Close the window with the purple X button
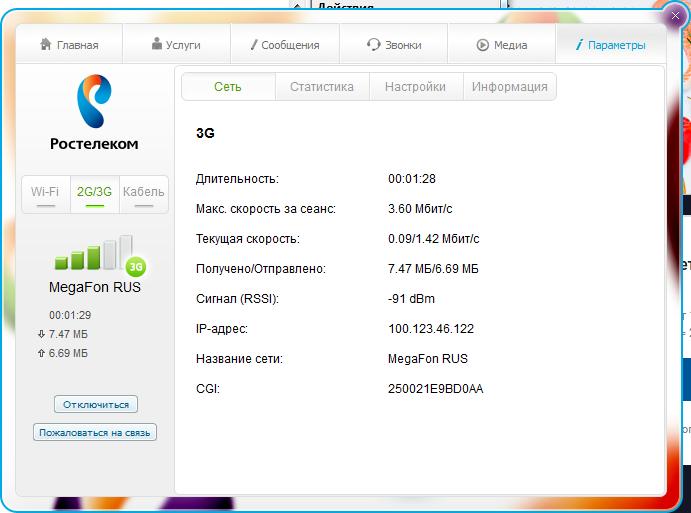 (676, 15)
